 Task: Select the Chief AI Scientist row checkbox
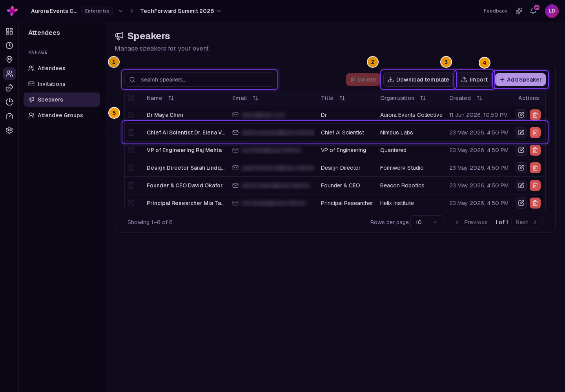131,132
